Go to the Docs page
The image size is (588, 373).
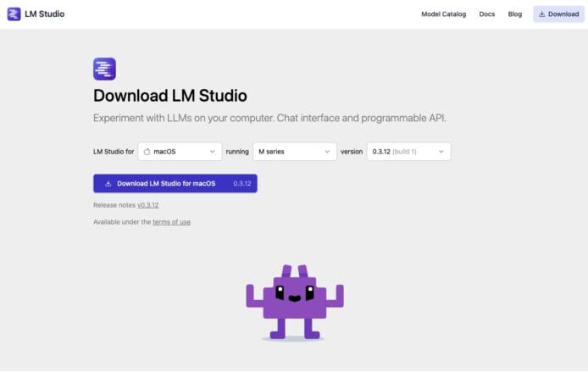click(x=486, y=14)
